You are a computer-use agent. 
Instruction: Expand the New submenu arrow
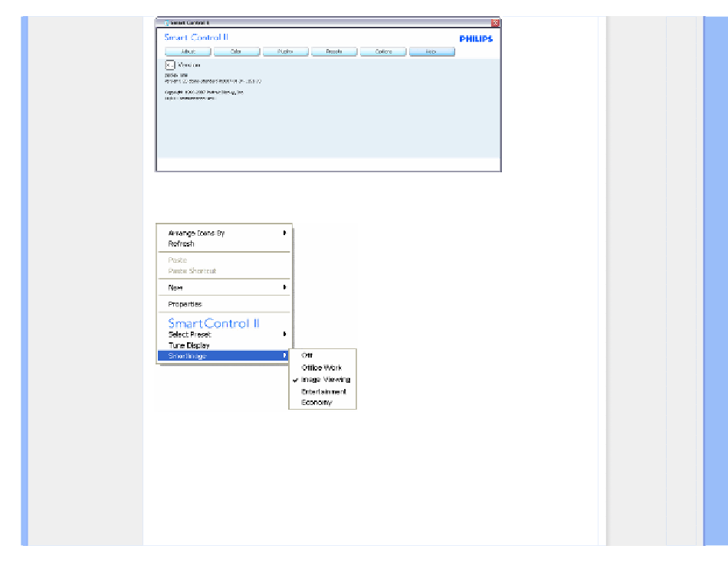(x=284, y=287)
